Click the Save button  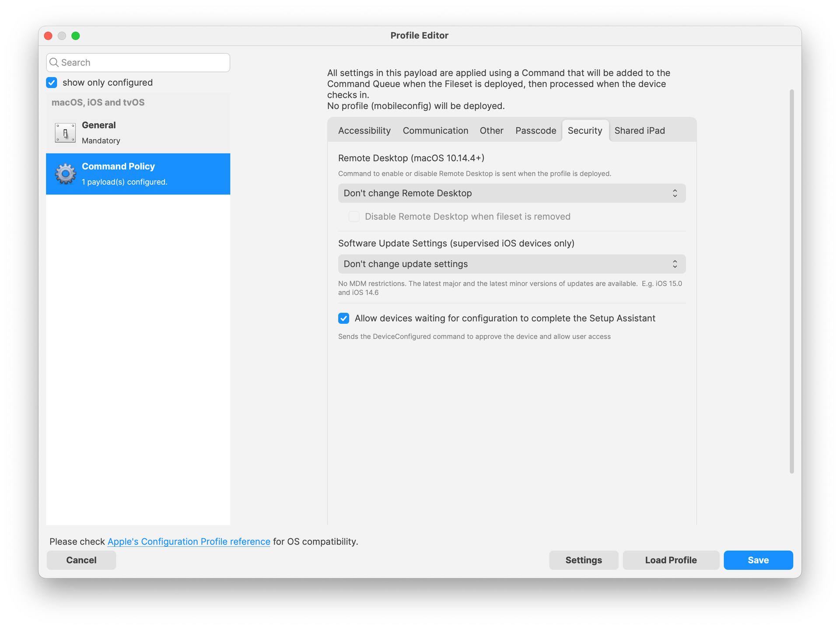(758, 560)
